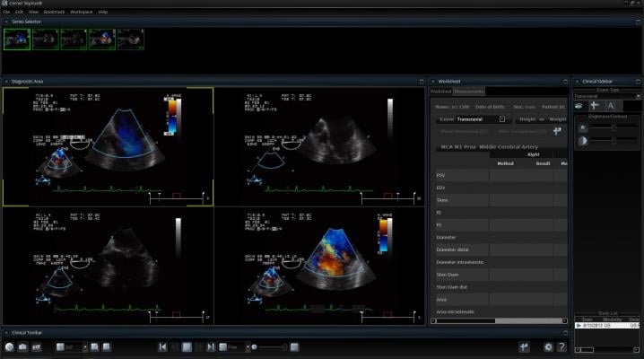
Task: Open the Bookmark menu
Action: tap(54, 12)
